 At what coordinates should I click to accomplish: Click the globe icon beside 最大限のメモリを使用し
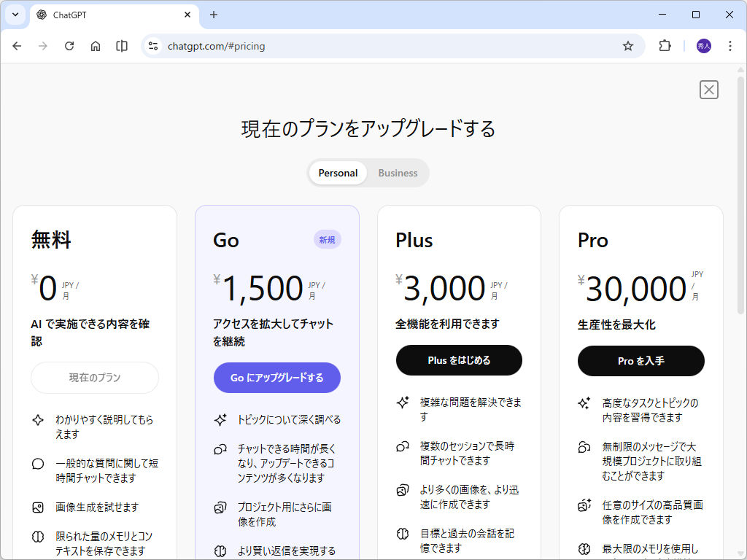[583, 548]
